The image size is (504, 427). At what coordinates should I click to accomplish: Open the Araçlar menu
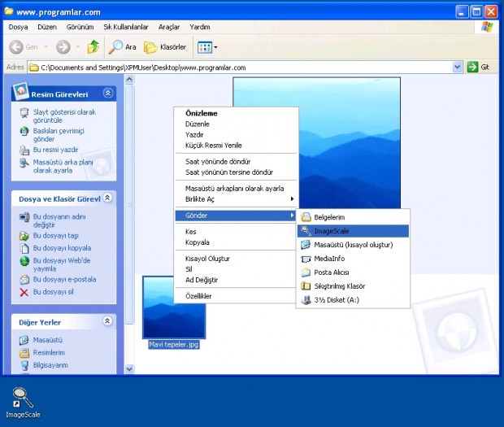point(169,27)
